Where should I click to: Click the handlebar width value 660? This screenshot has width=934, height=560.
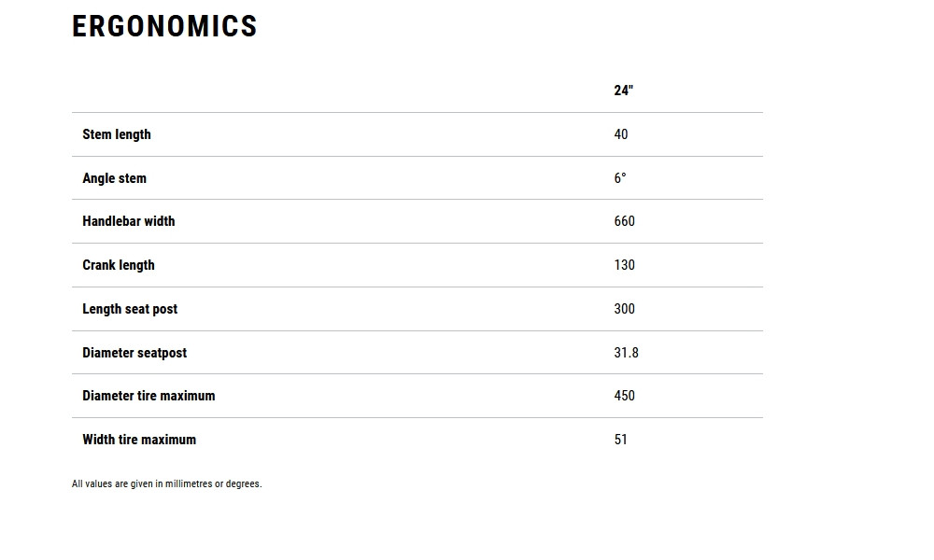(x=625, y=221)
